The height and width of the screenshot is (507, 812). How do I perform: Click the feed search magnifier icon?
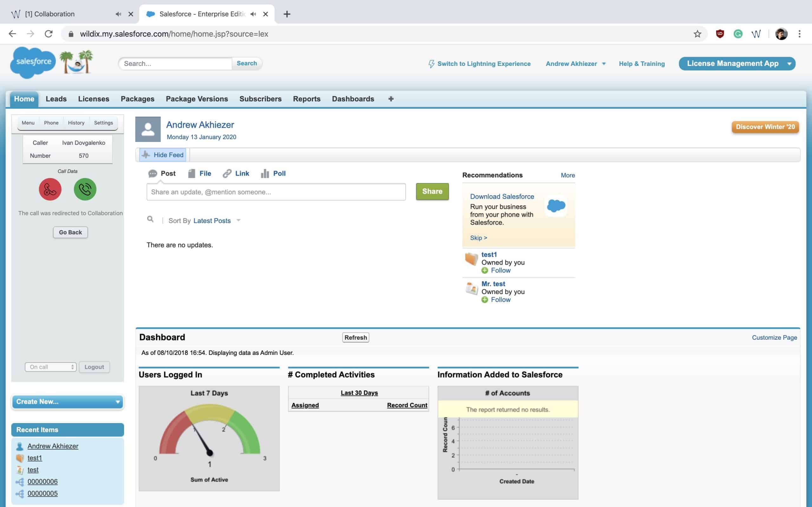point(150,219)
